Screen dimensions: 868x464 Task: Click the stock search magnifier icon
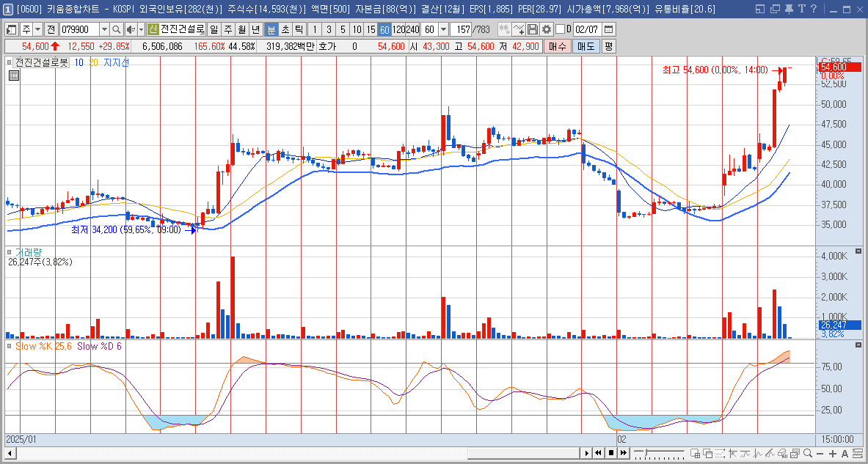pyautogui.click(x=116, y=29)
